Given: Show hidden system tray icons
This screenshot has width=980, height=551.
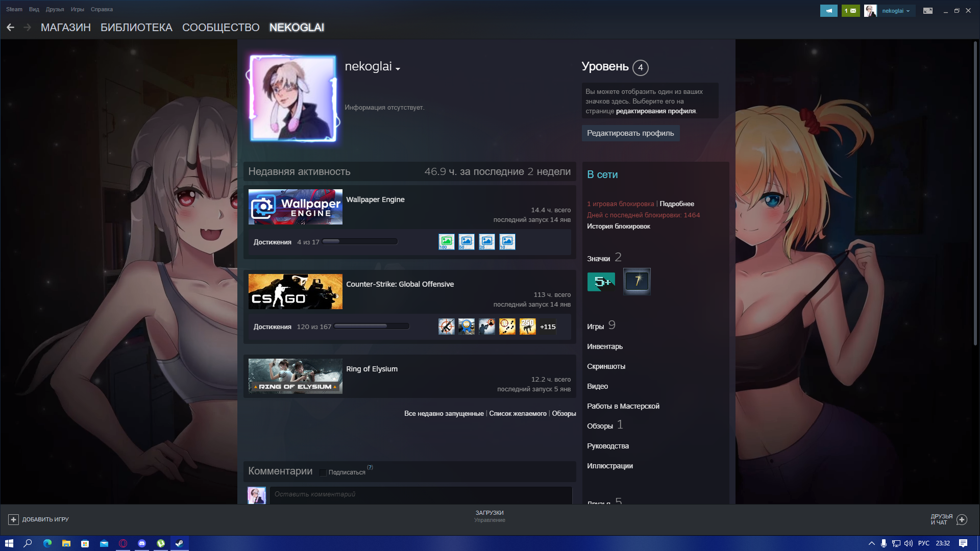Looking at the screenshot, I should click(x=871, y=543).
